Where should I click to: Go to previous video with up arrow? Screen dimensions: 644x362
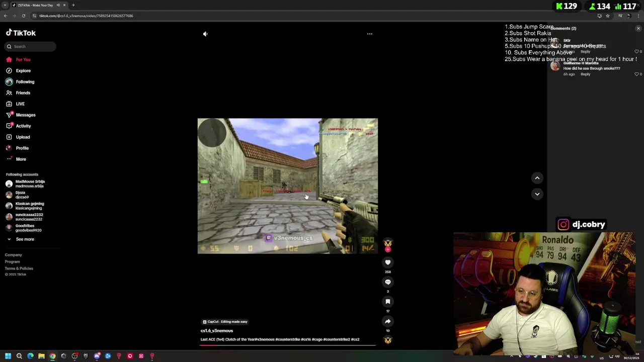coord(537,178)
